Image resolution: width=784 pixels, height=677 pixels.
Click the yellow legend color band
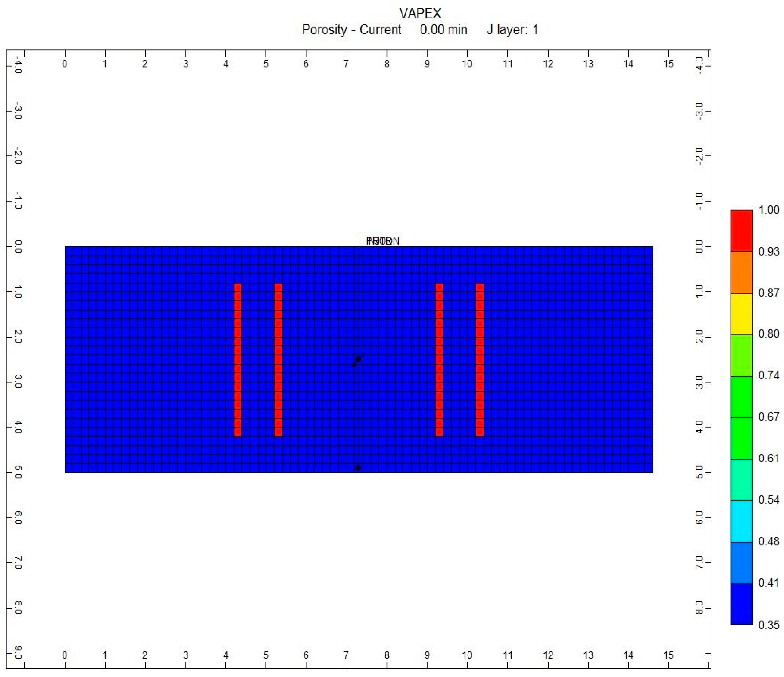(x=741, y=314)
